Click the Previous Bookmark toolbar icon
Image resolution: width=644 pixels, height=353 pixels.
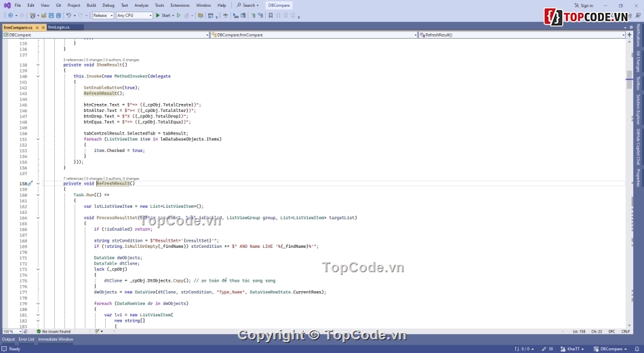(x=278, y=15)
